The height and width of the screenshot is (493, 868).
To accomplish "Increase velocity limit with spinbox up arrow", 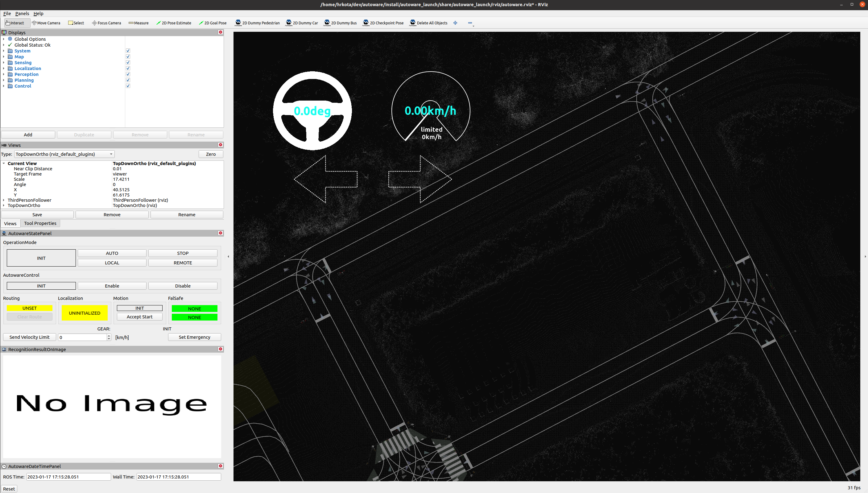I will (x=109, y=335).
